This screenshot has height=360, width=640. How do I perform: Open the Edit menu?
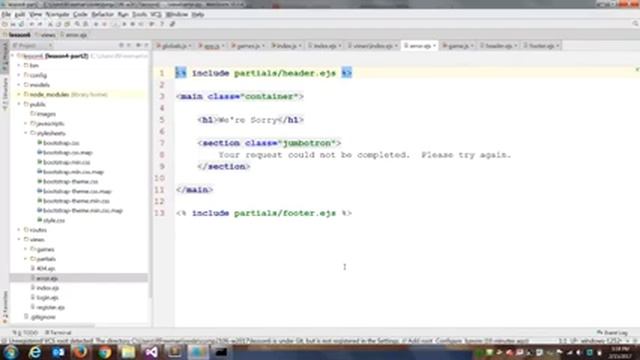tap(20, 14)
